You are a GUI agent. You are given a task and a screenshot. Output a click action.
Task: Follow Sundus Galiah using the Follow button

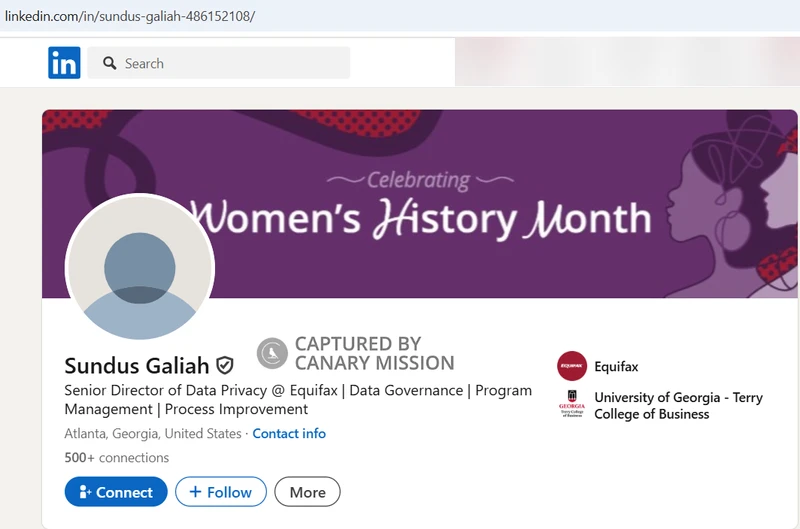coord(221,492)
